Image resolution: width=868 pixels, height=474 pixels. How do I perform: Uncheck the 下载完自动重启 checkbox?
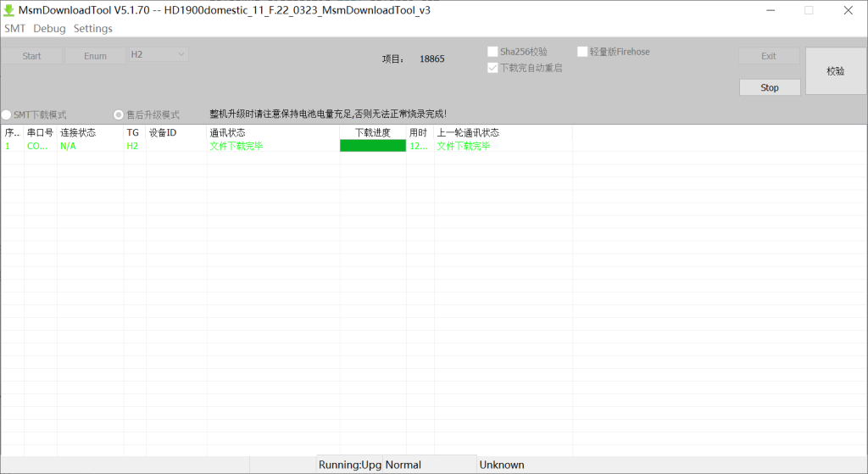point(492,68)
